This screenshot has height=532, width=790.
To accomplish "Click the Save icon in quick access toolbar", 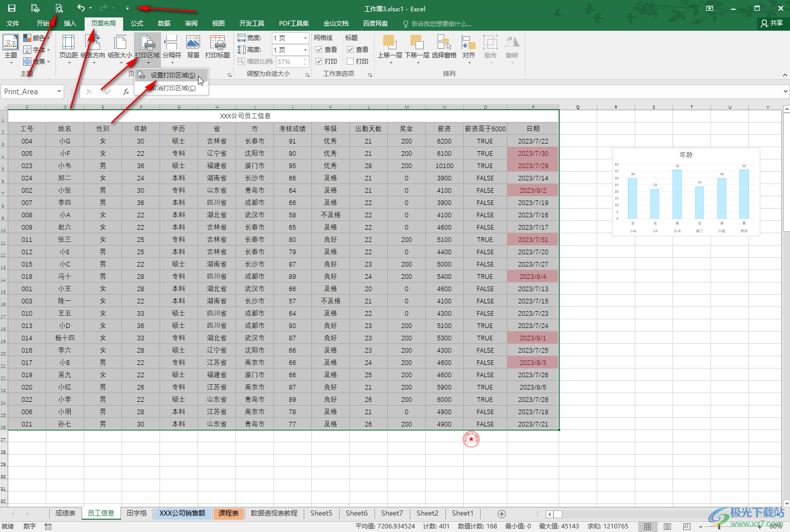I will pos(11,8).
